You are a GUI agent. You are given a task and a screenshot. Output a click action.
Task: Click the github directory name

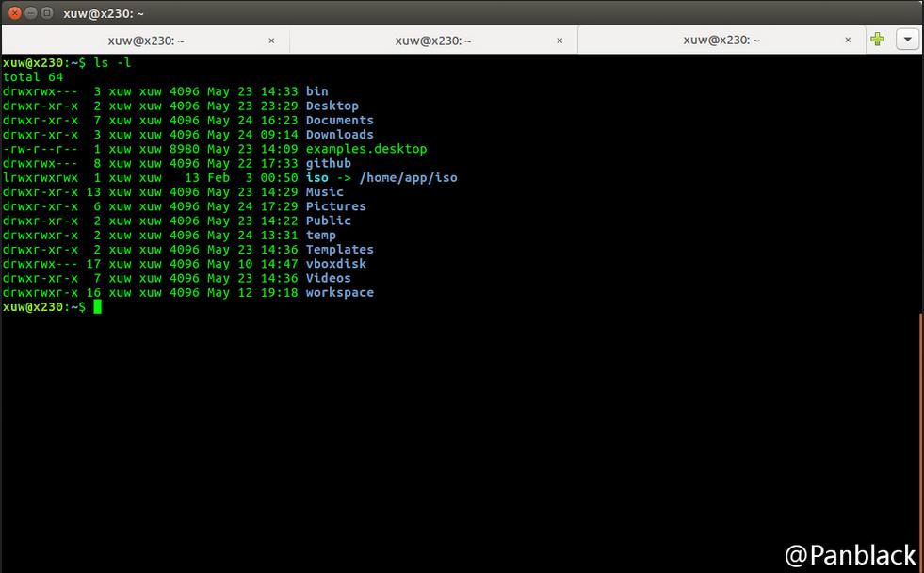point(328,163)
